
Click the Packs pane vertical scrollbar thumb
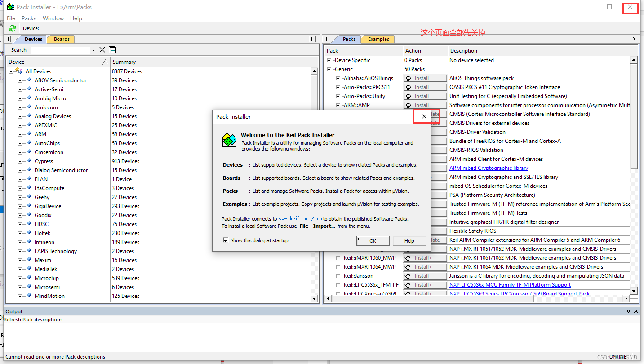634,116
